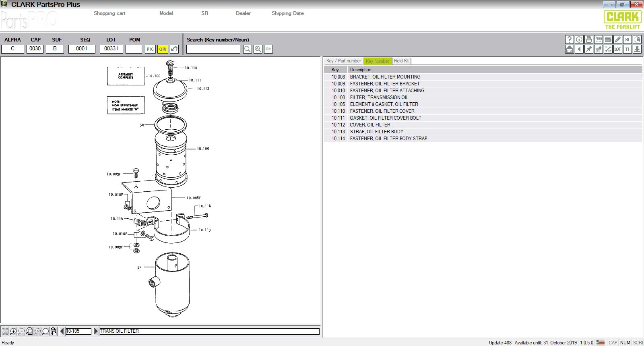The width and height of the screenshot is (644, 346).
Task: Select the STRAP, OIL FILTER BODY row
Action: click(x=376, y=132)
